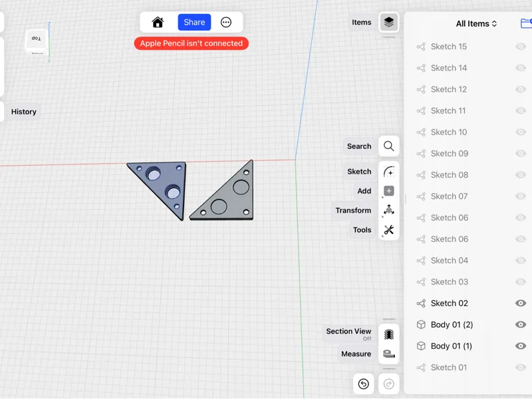Select the Sketch 12 row name
Screen dimensions: 532x399
tap(448, 89)
